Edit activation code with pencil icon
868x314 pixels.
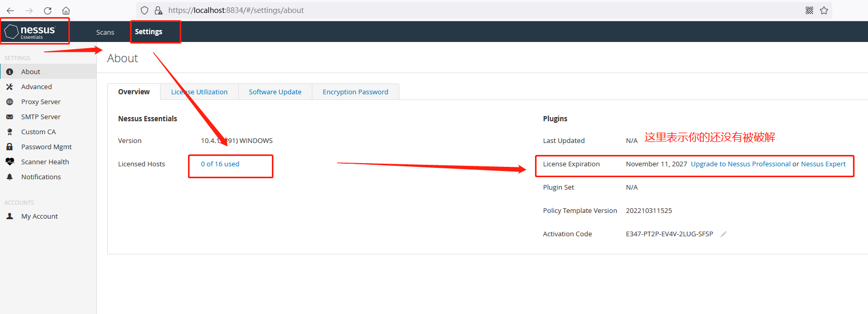pos(724,234)
